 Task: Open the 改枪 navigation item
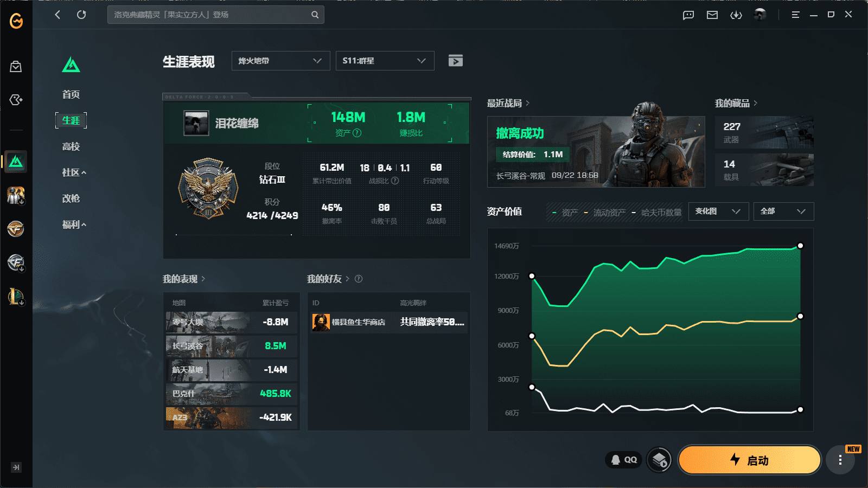[71, 198]
